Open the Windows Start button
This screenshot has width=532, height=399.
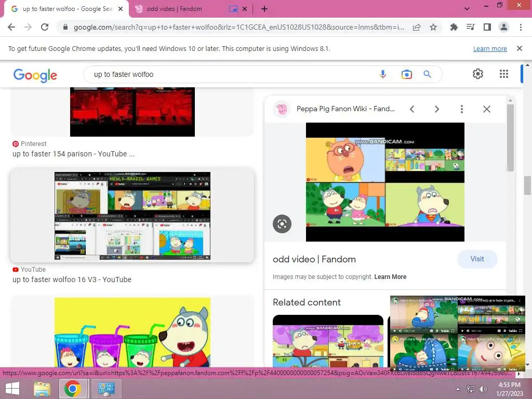click(12, 389)
